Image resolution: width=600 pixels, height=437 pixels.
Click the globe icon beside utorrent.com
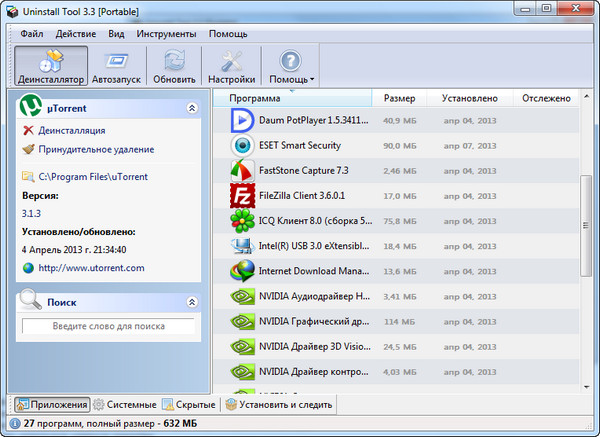[x=28, y=268]
